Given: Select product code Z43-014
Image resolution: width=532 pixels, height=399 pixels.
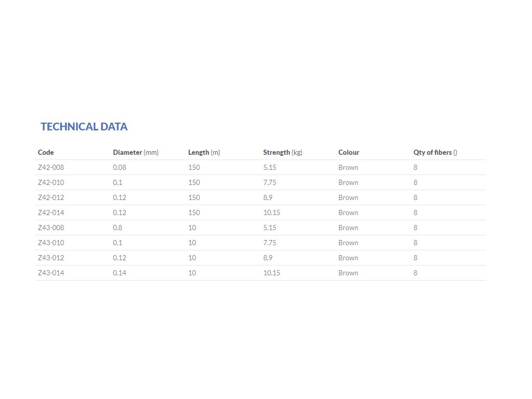Looking at the screenshot, I should [x=51, y=273].
